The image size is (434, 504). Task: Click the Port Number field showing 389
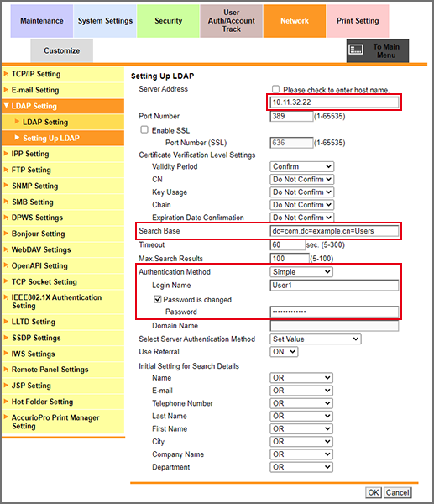(x=291, y=117)
